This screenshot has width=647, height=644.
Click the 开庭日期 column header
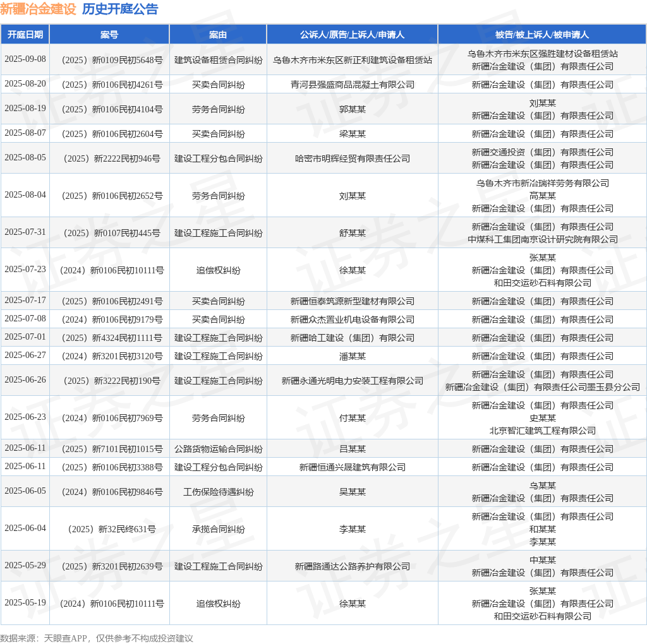coord(25,35)
